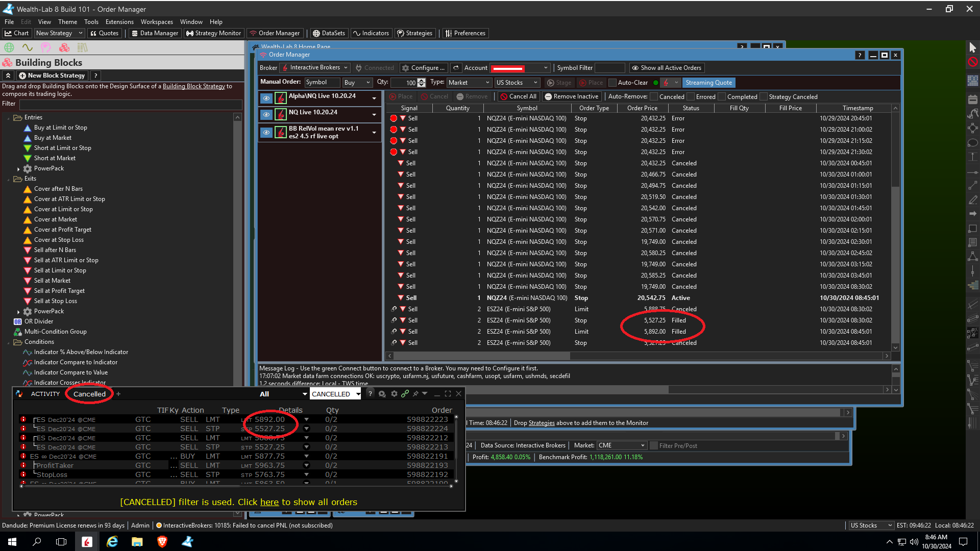The width and height of the screenshot is (980, 551).
Task: Expand the PowerPack node under Entries
Action: point(18,169)
